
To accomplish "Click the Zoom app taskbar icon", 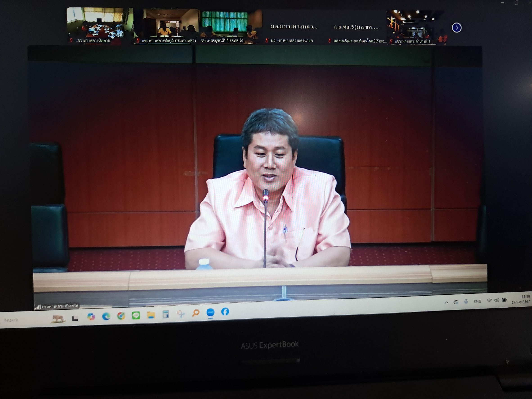I will pos(210,312).
